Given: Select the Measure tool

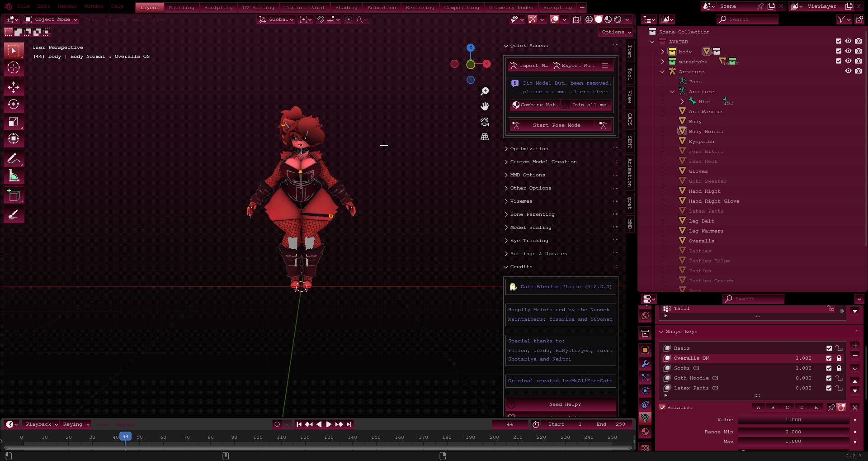Looking at the screenshot, I should pos(14,176).
